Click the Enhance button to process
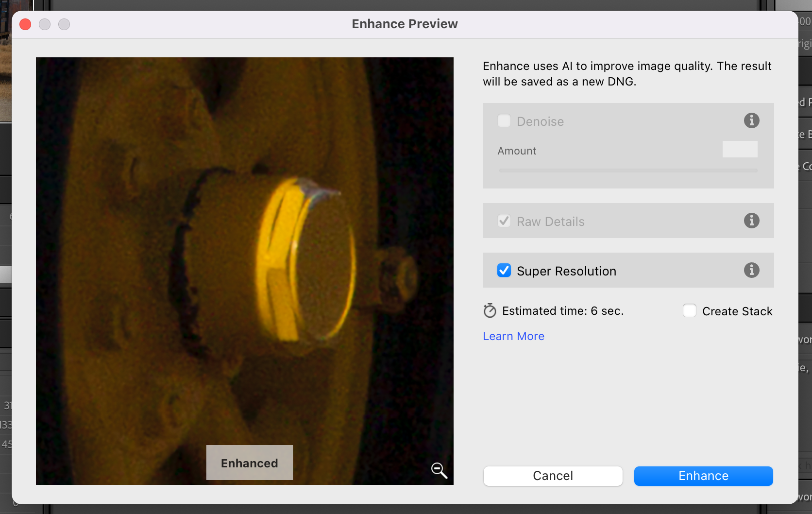The height and width of the screenshot is (514, 812). click(703, 476)
